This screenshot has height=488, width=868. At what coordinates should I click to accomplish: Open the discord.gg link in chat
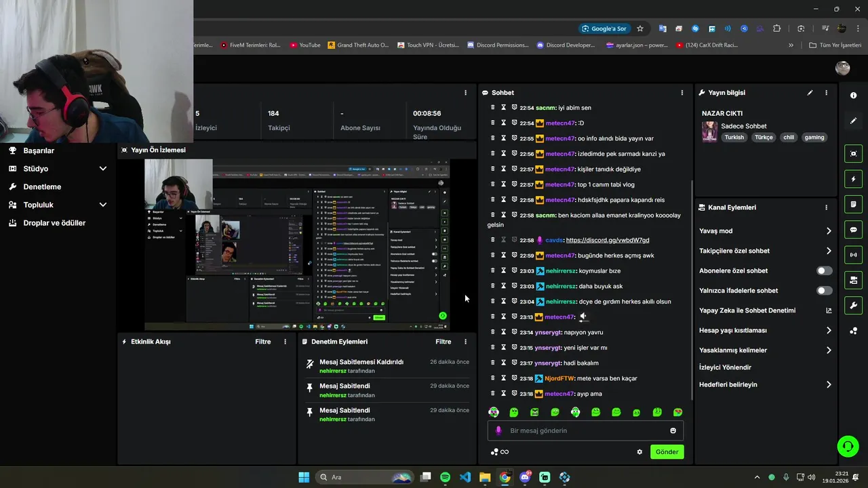coord(607,240)
